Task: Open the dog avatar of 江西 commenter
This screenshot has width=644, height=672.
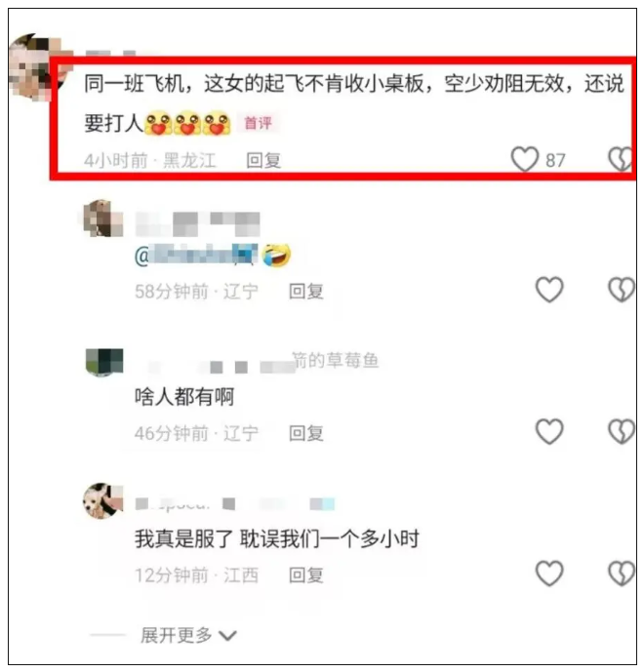Action: [102, 500]
